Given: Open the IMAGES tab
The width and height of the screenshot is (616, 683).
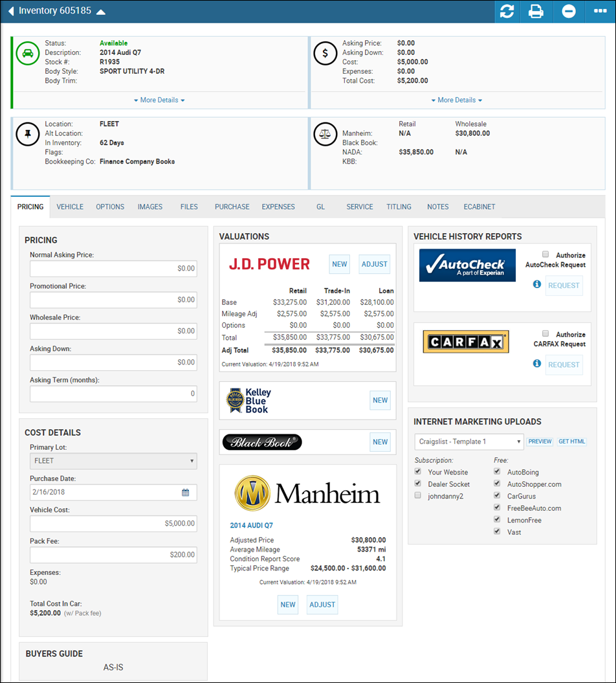Looking at the screenshot, I should pos(149,207).
